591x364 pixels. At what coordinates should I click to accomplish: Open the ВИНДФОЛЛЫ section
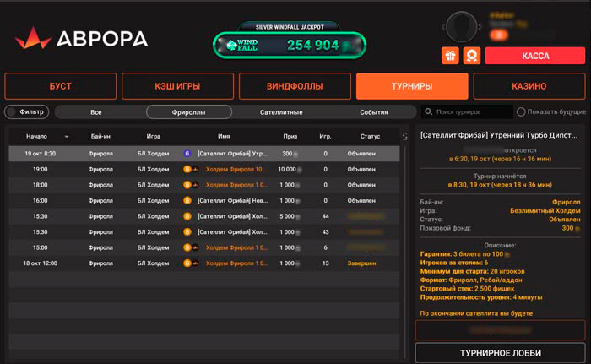[x=295, y=86]
